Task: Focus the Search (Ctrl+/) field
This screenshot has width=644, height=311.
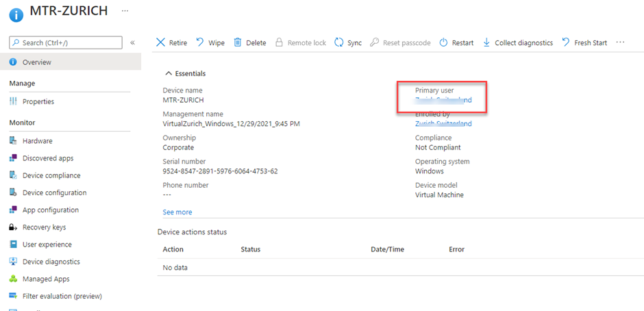Action: pyautogui.click(x=66, y=42)
